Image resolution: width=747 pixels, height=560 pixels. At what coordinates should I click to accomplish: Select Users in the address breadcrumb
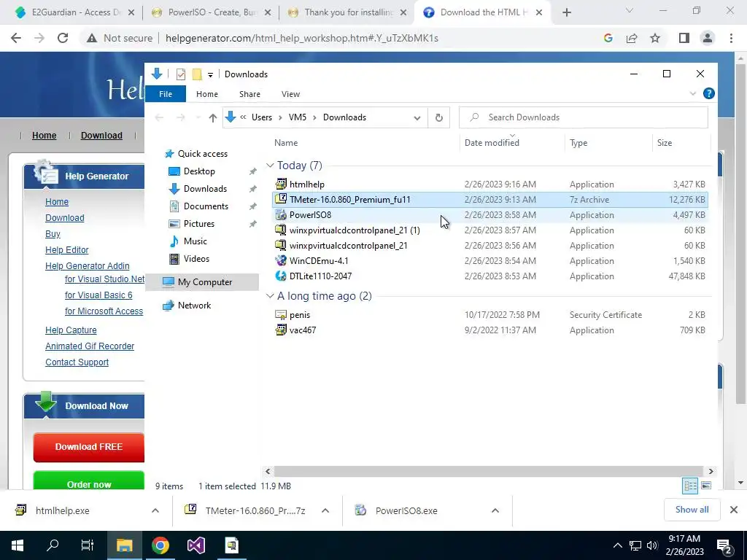tap(262, 117)
